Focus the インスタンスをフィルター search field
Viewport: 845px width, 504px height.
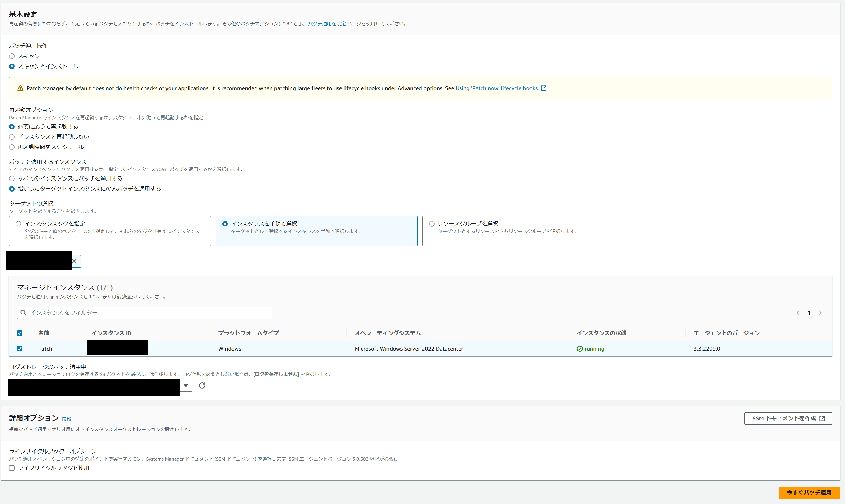[149, 313]
